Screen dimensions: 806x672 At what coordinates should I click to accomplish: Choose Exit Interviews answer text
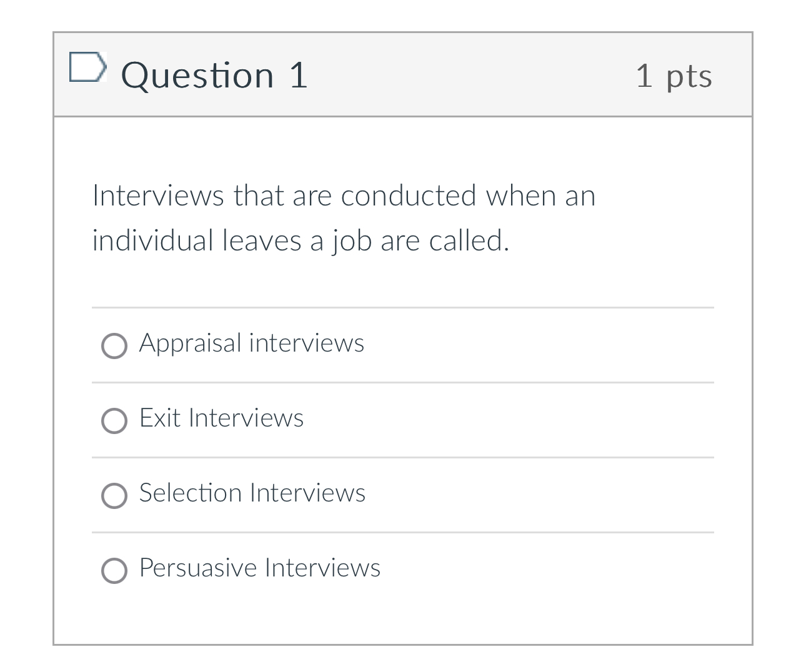coord(221,418)
